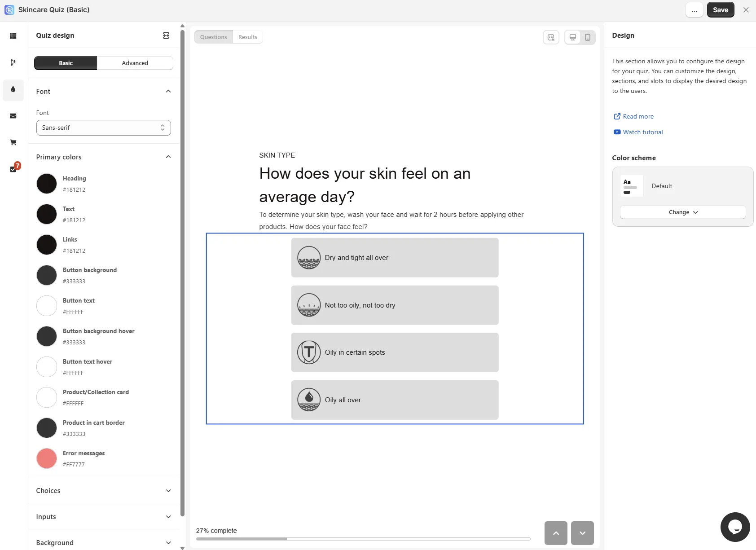Select the design droplet icon in sidebar
Viewport: 756px width, 550px height.
(13, 89)
